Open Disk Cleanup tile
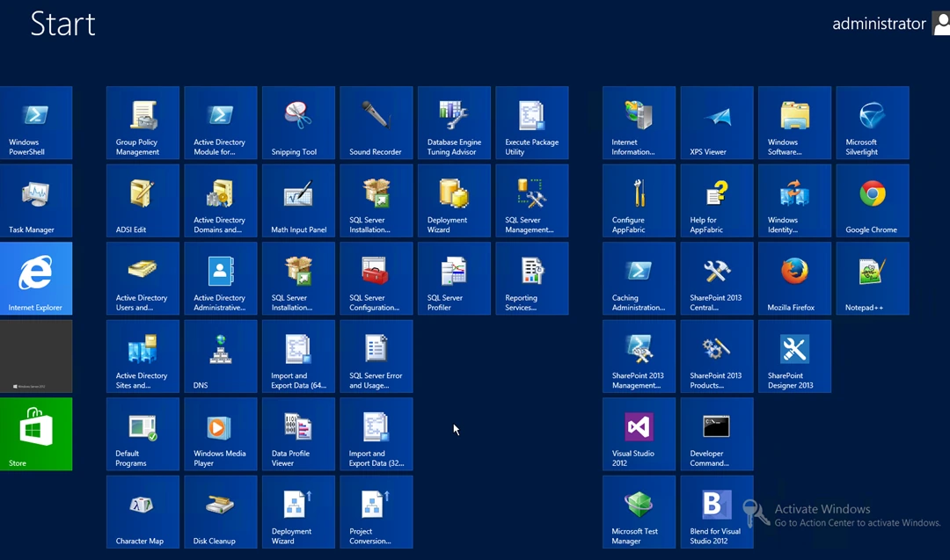 tap(221, 512)
